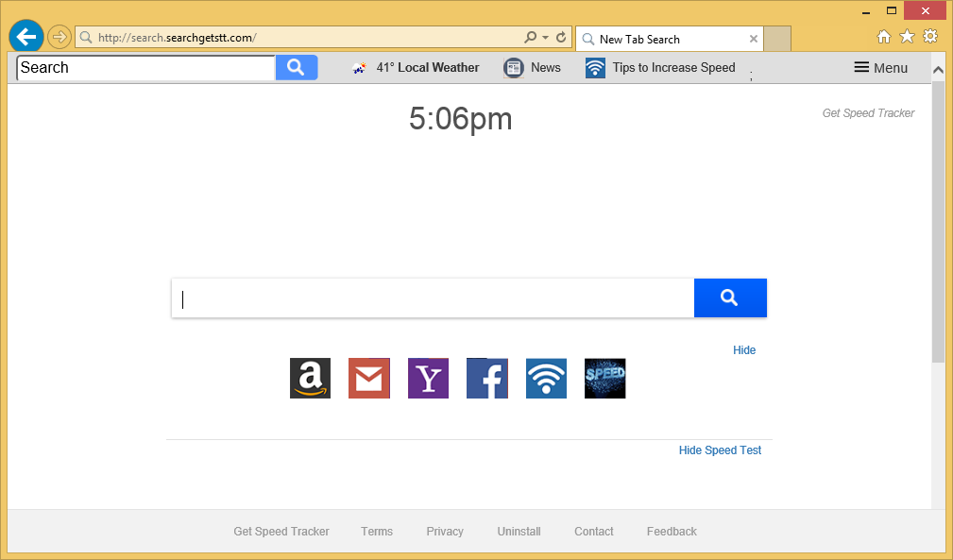Open the Gmail envelope shortcut
The width and height of the screenshot is (953, 560).
369,379
